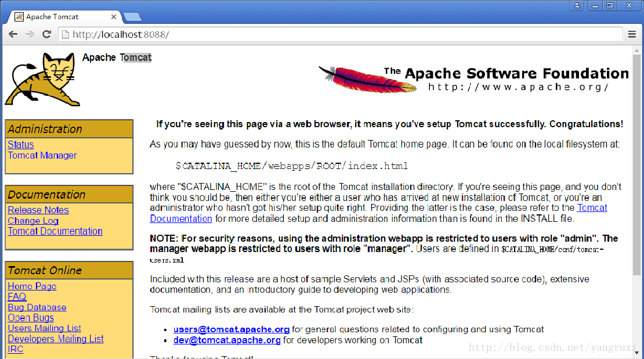Click the Tomcat Online section header
The image size is (644, 359).
(x=69, y=270)
